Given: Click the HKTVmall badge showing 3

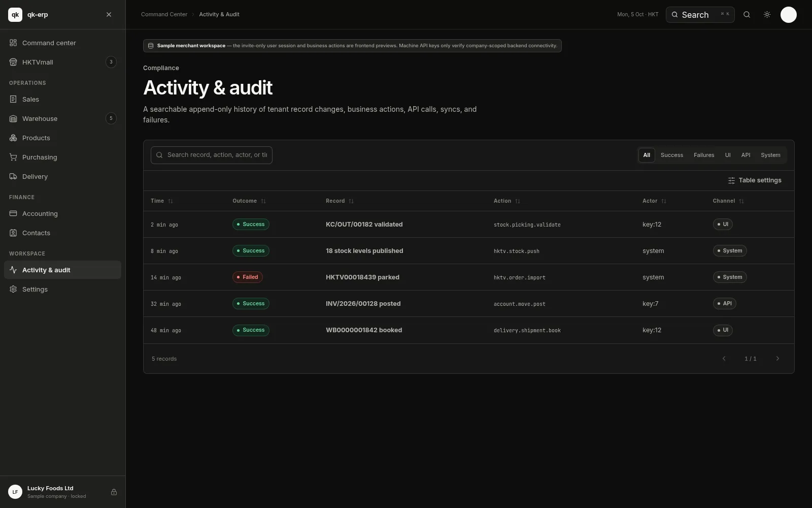Looking at the screenshot, I should [x=111, y=62].
